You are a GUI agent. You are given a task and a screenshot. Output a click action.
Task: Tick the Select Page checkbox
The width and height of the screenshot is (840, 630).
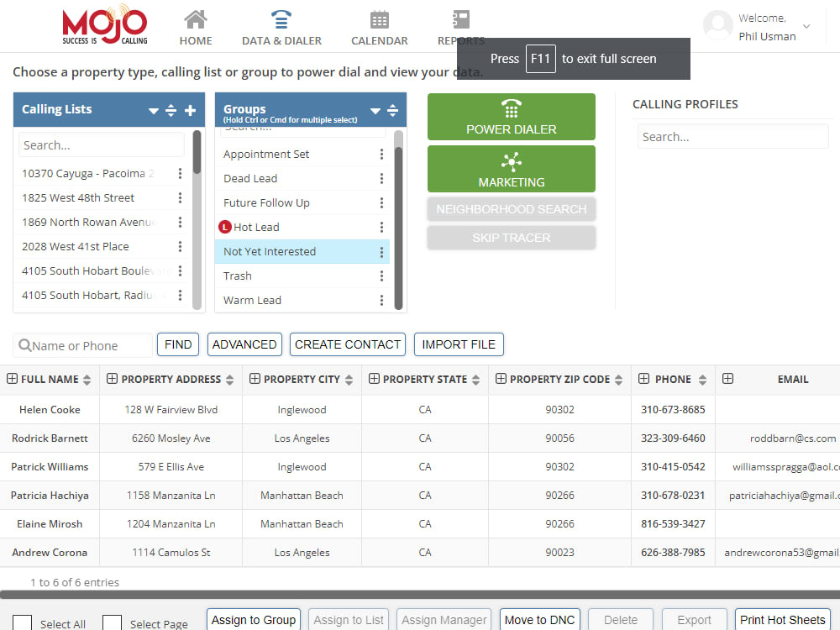point(112,622)
